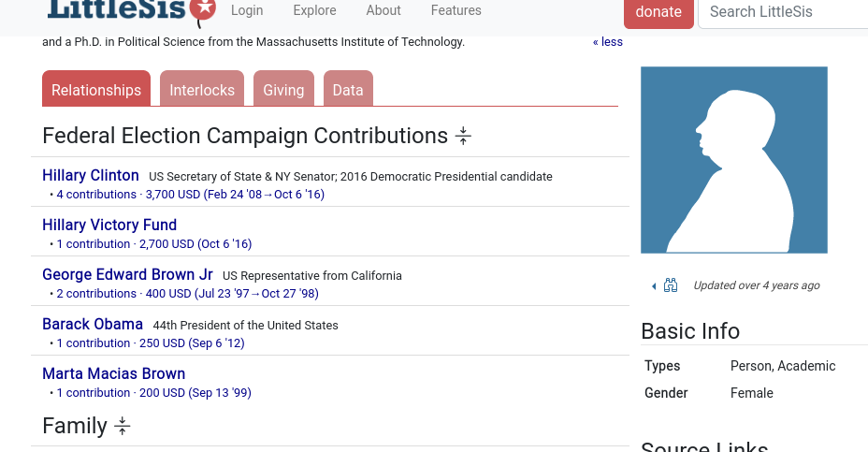The image size is (868, 452).
Task: Click the 'Female' gender value
Action: pyautogui.click(x=752, y=393)
